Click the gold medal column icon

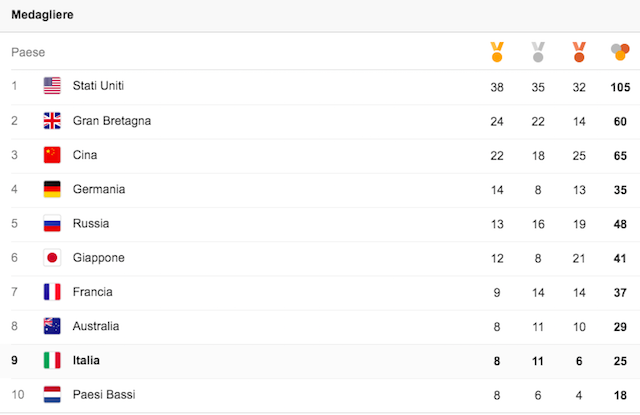497,51
